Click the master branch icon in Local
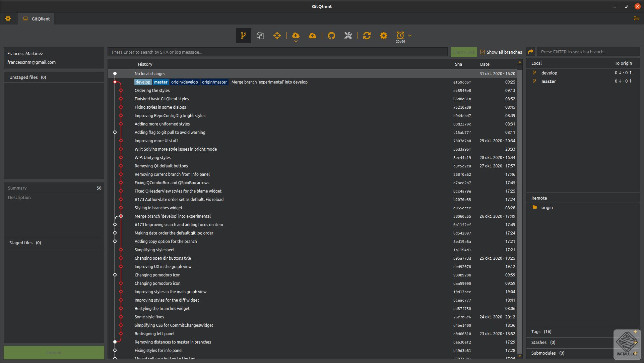Image resolution: width=644 pixels, height=363 pixels. [535, 81]
